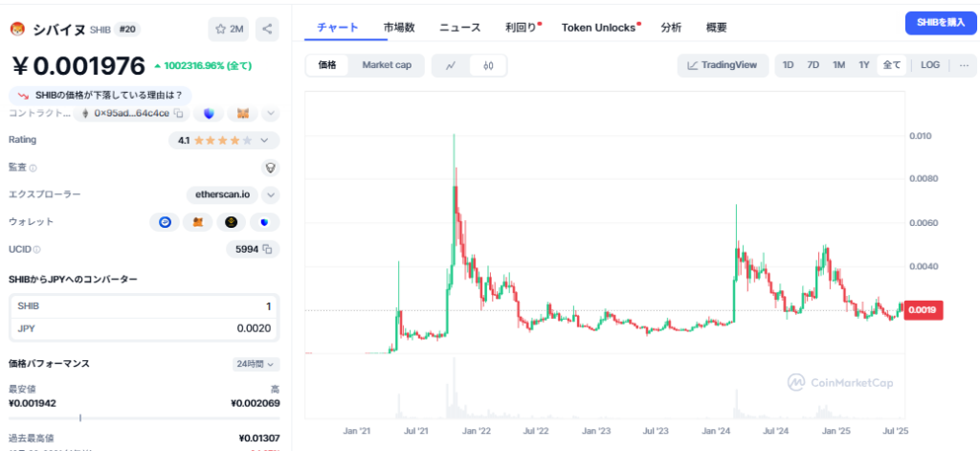
Task: Click the MetaMask fox icon in contract row
Action: coord(243,113)
